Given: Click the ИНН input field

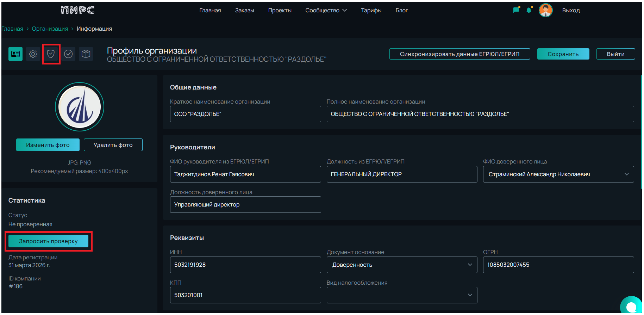Looking at the screenshot, I should click(245, 265).
